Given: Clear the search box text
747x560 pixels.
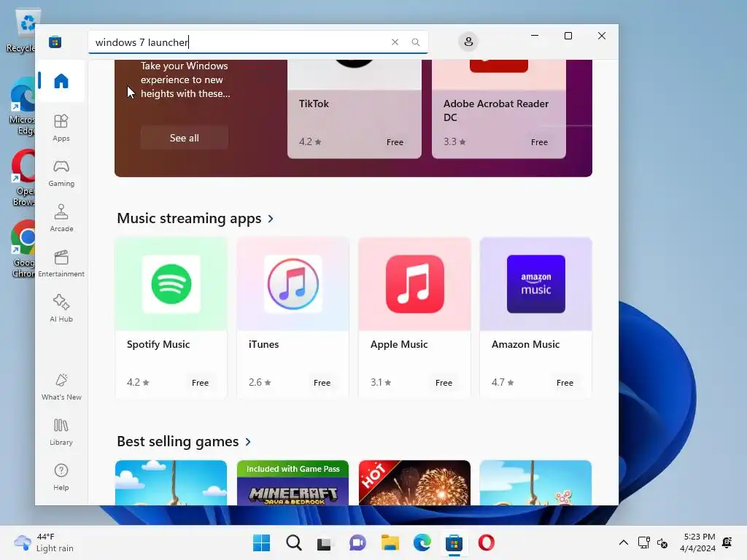Looking at the screenshot, I should point(395,42).
